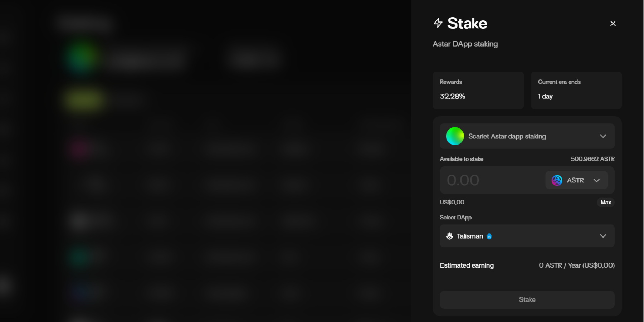The width and height of the screenshot is (644, 322).
Task: Click the 500.9662 ASTR available balance
Action: 592,159
